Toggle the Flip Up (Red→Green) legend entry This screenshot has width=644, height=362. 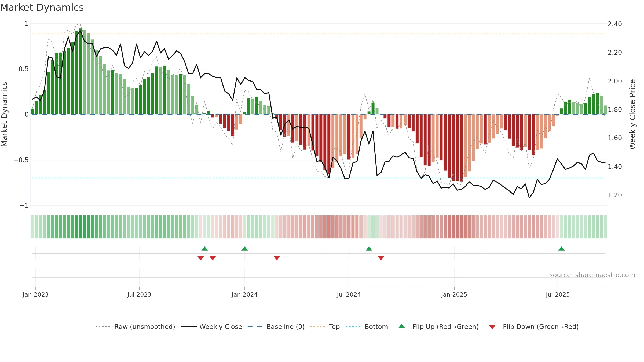click(x=438, y=327)
